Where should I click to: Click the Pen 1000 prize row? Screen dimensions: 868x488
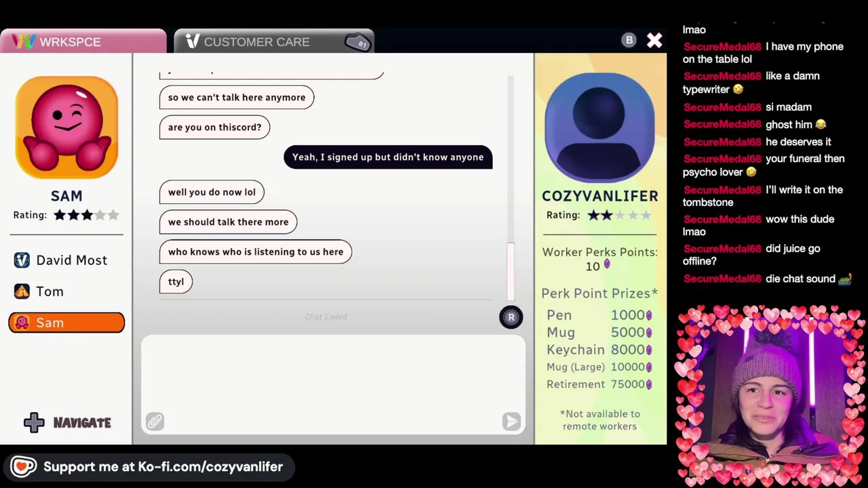599,315
